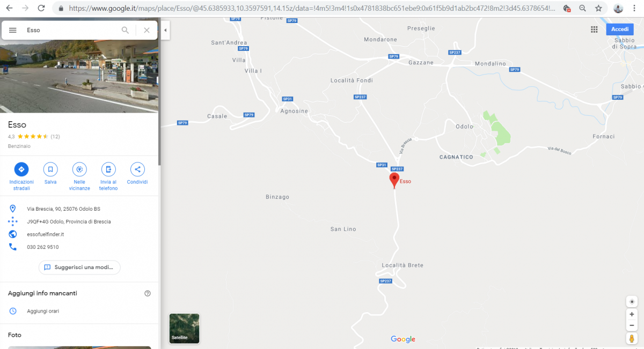
Task: Reload the page with the refresh icon
Action: click(41, 8)
